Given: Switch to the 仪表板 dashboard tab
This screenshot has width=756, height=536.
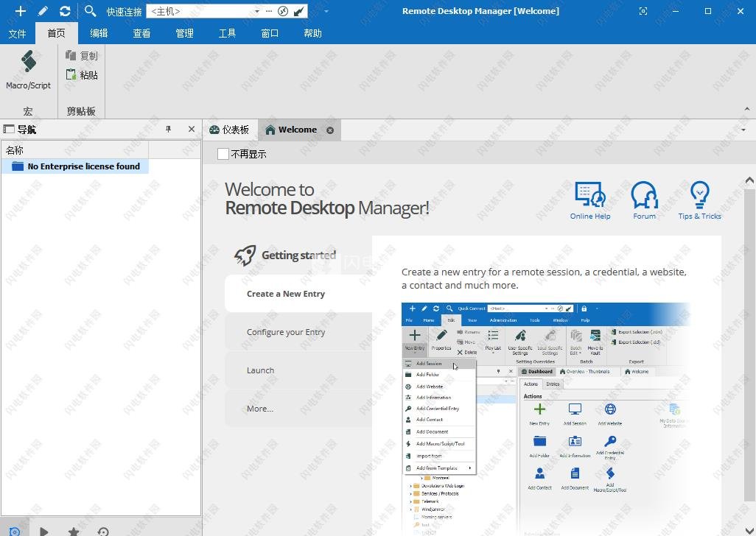Looking at the screenshot, I should [x=229, y=130].
